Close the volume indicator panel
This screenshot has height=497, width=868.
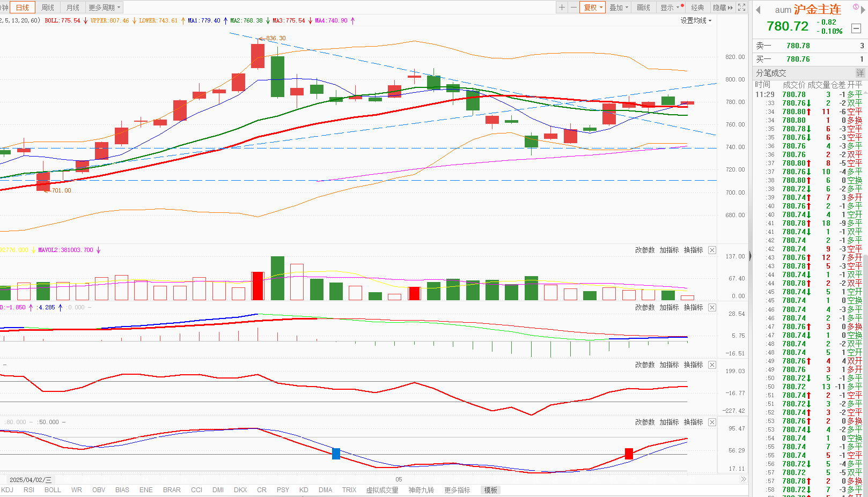pos(712,250)
